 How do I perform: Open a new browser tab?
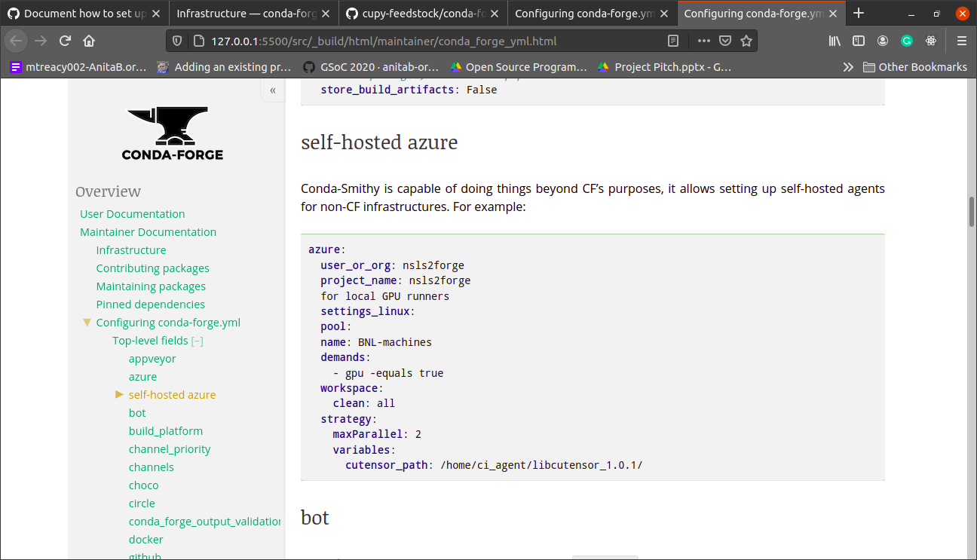(858, 14)
